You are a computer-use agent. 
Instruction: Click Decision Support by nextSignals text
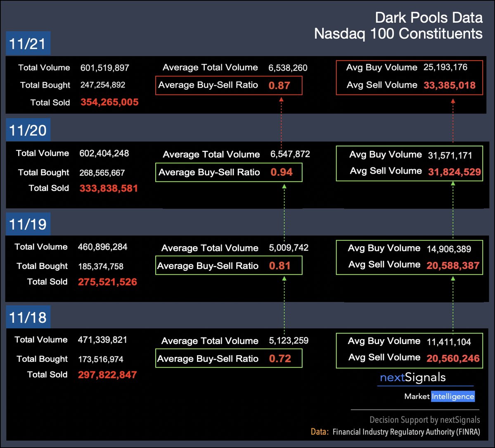pos(425,420)
